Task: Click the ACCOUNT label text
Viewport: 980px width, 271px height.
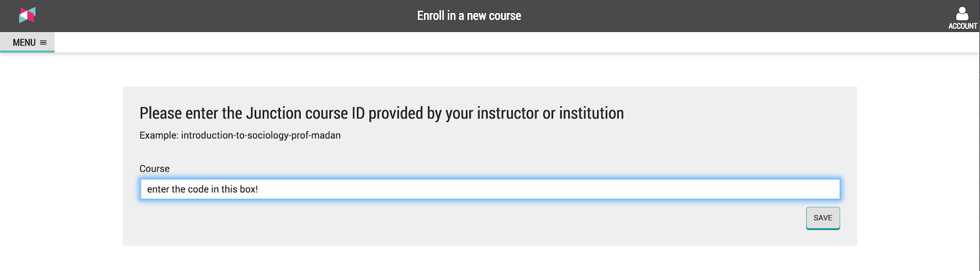Action: 963,26
